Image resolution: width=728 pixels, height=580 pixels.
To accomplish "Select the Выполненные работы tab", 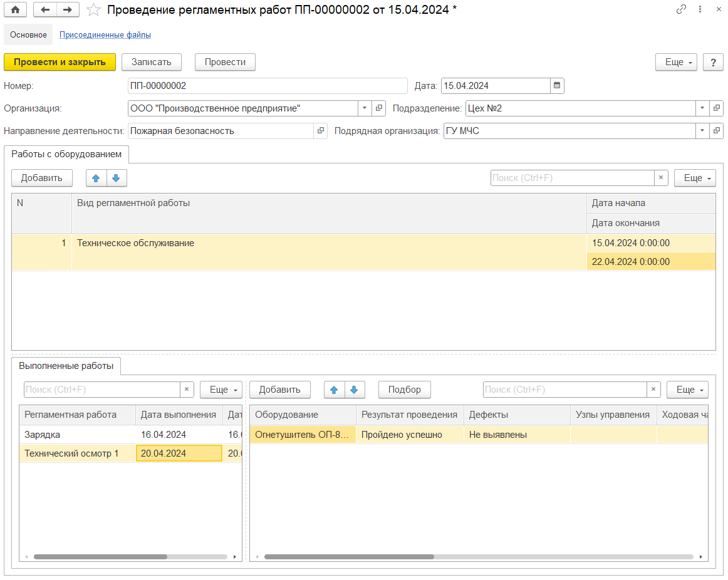I will 66,366.
